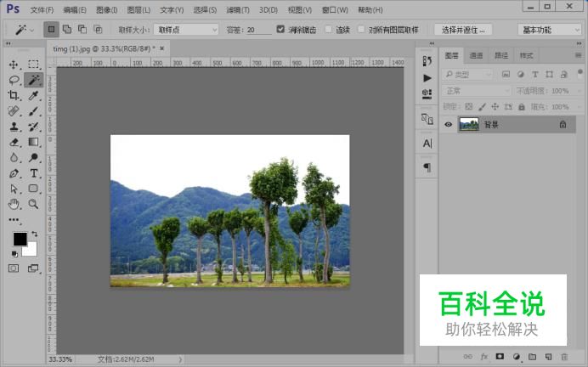Click the delete layer trash icon

click(x=563, y=356)
